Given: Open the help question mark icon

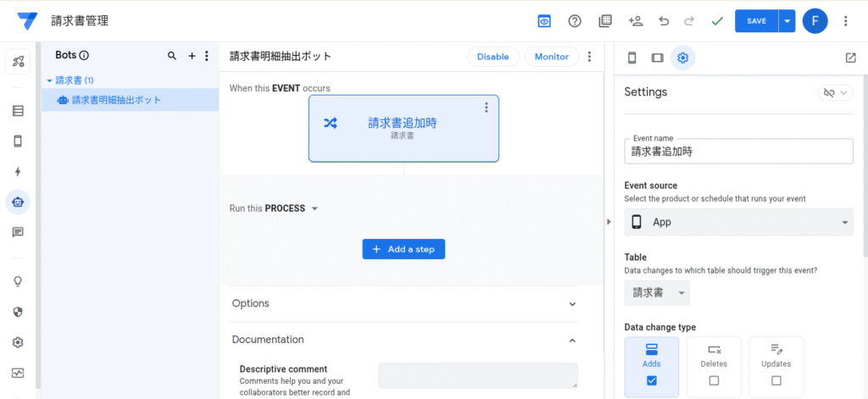Looking at the screenshot, I should click(575, 21).
